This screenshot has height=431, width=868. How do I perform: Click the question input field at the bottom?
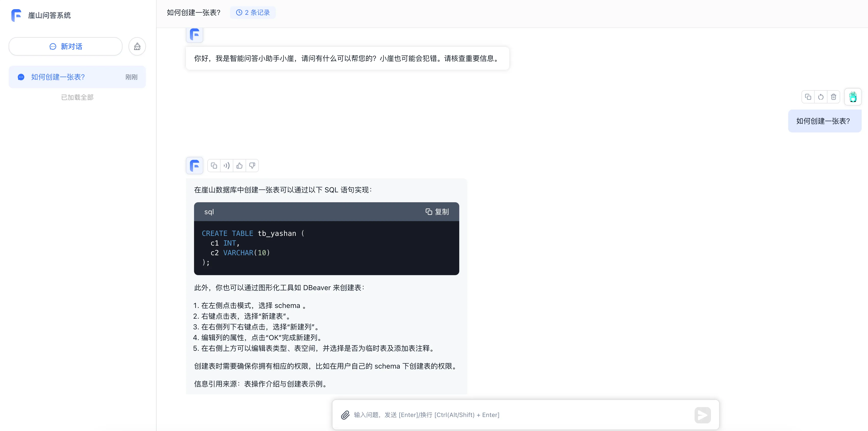(x=505, y=415)
